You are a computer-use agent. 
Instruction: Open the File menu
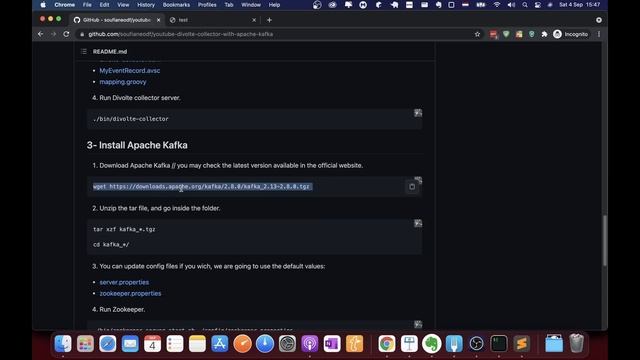87,5
